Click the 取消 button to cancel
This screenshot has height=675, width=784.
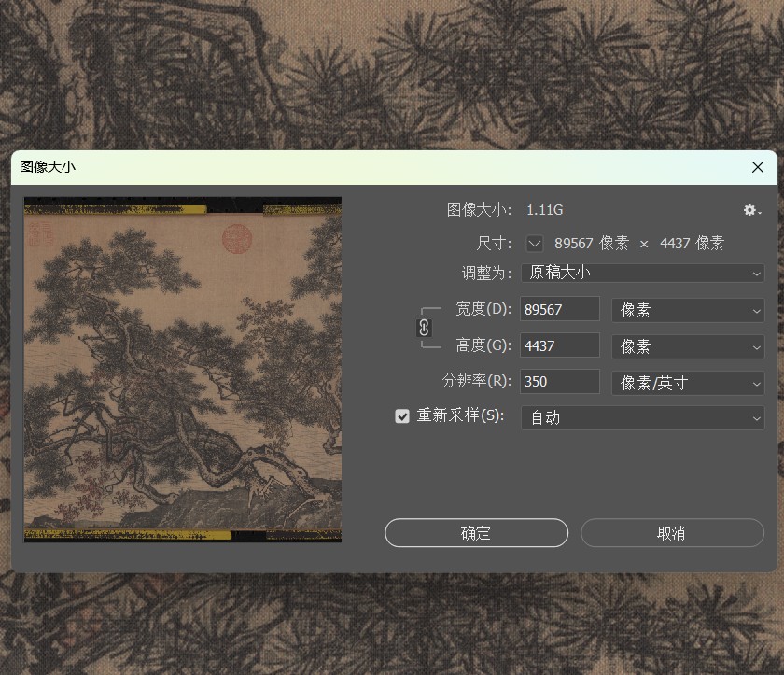(672, 533)
